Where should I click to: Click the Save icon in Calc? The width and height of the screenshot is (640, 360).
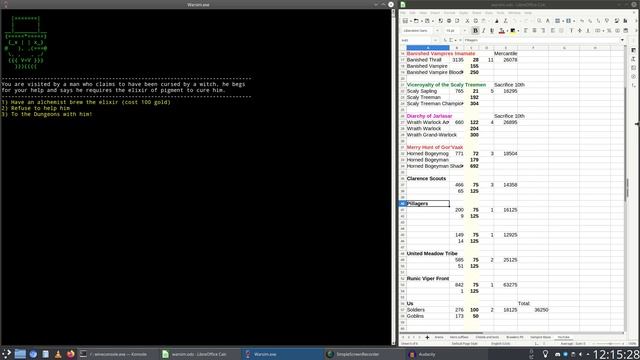[x=427, y=21]
